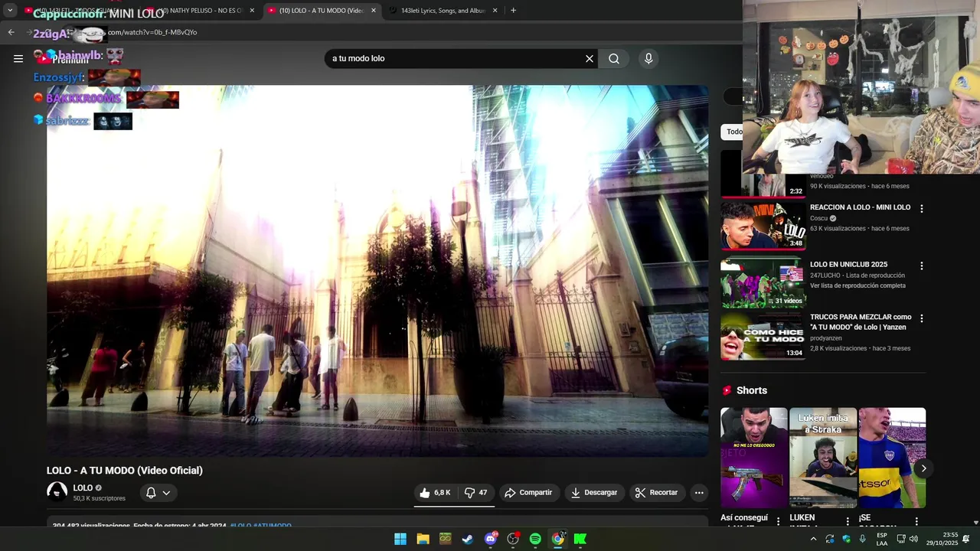
Task: Open a new browser tab
Action: 513,11
